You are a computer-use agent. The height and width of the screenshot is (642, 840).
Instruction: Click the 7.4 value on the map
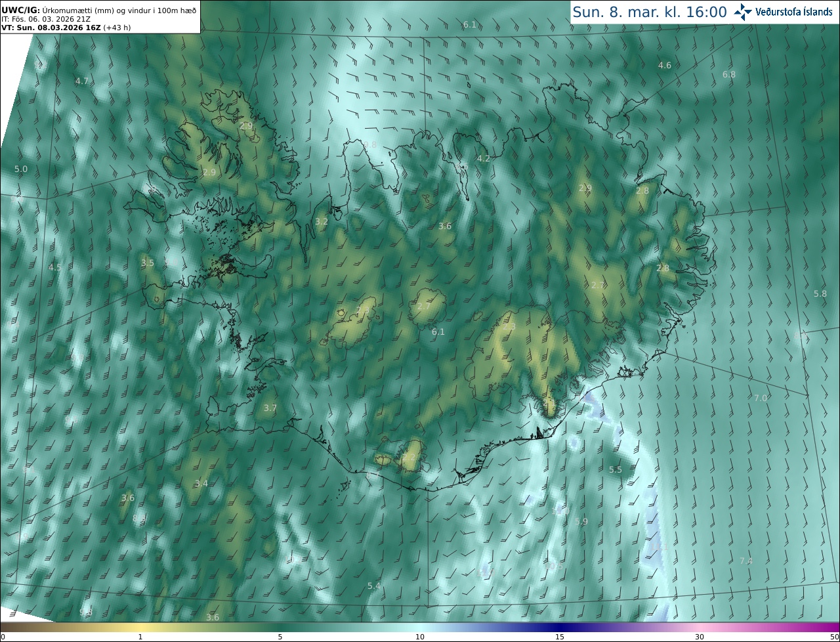[x=746, y=561]
